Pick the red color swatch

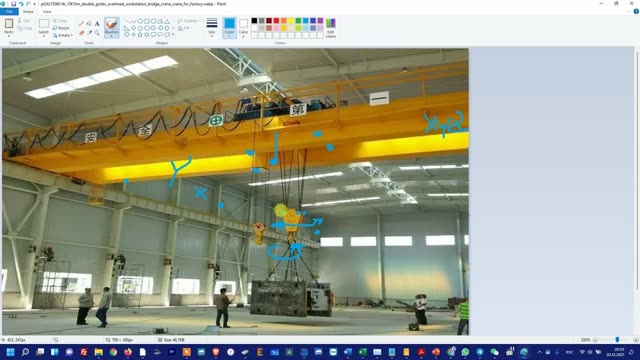[x=276, y=21]
